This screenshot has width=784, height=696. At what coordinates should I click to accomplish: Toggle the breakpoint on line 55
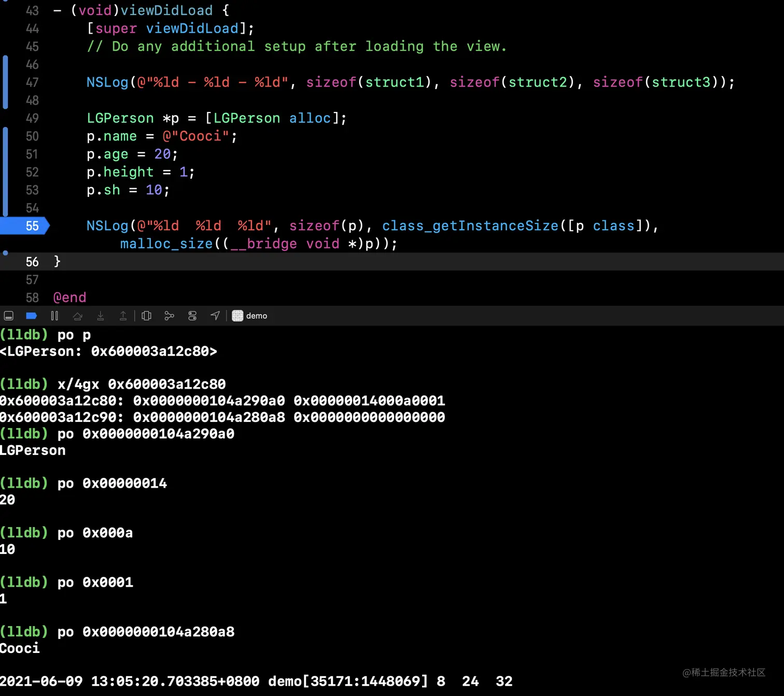tap(24, 226)
